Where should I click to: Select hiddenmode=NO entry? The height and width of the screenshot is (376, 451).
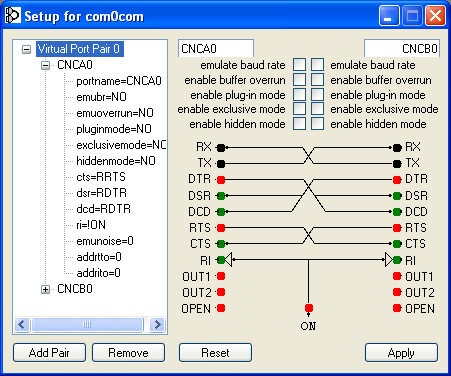(116, 161)
